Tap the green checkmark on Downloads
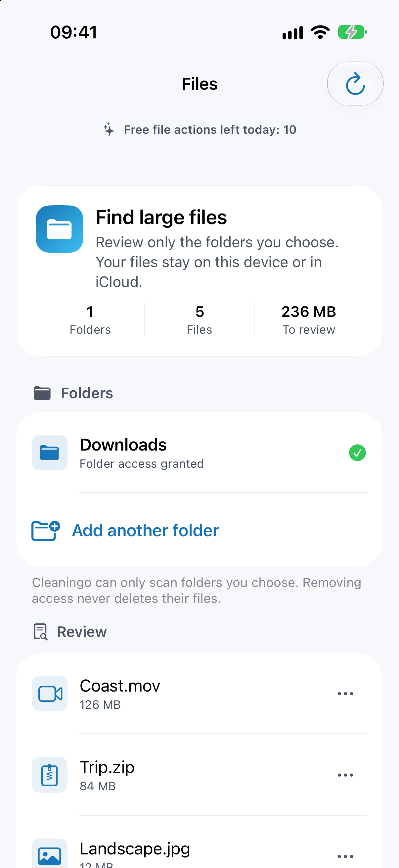Image resolution: width=399 pixels, height=868 pixels. 357,453
